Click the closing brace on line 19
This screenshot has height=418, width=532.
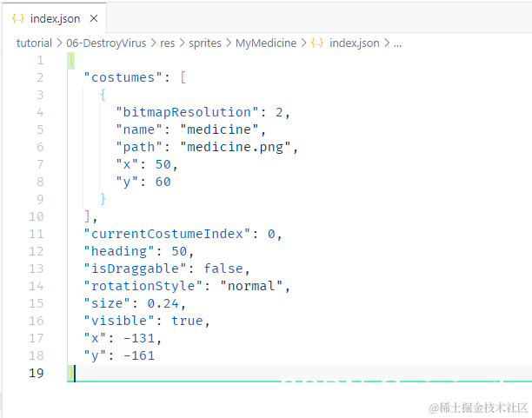71,373
